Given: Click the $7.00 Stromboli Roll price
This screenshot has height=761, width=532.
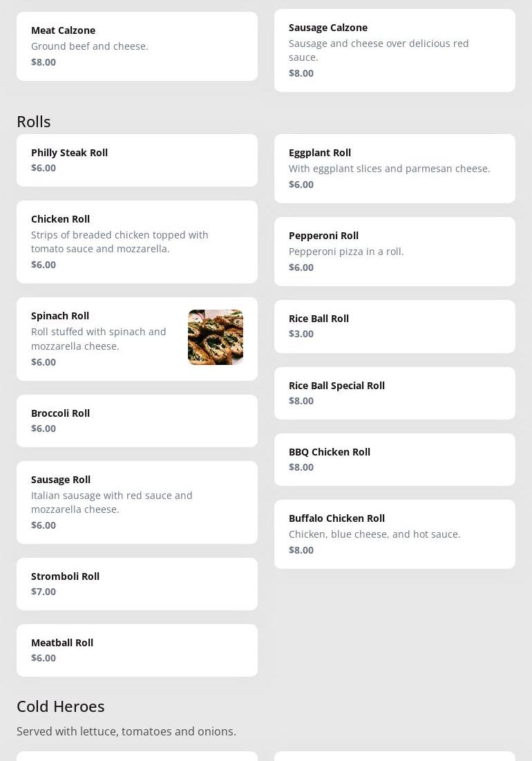Looking at the screenshot, I should tap(44, 592).
